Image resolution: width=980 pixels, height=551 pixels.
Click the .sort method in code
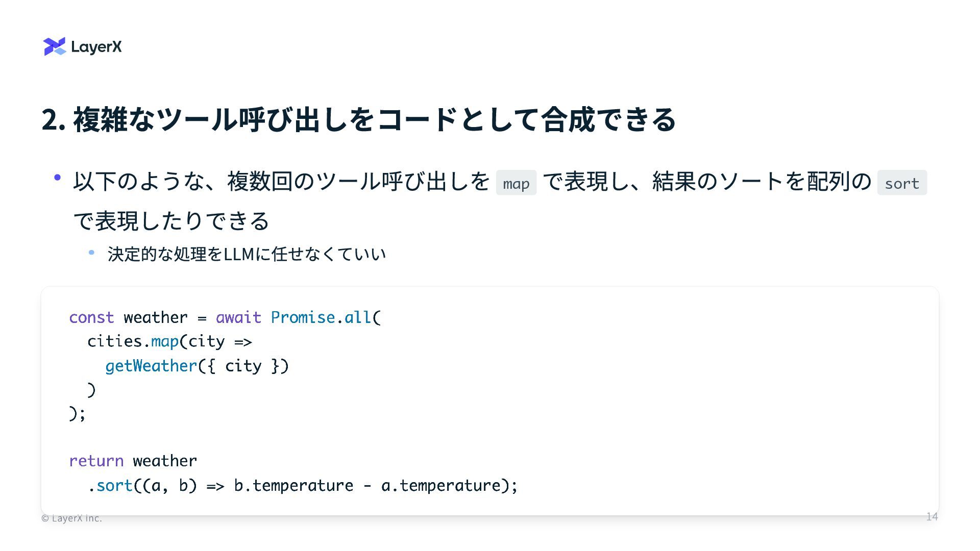[110, 486]
